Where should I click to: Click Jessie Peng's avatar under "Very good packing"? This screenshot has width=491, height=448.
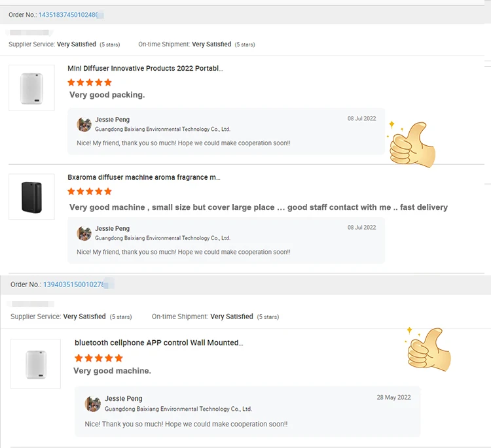(x=84, y=124)
